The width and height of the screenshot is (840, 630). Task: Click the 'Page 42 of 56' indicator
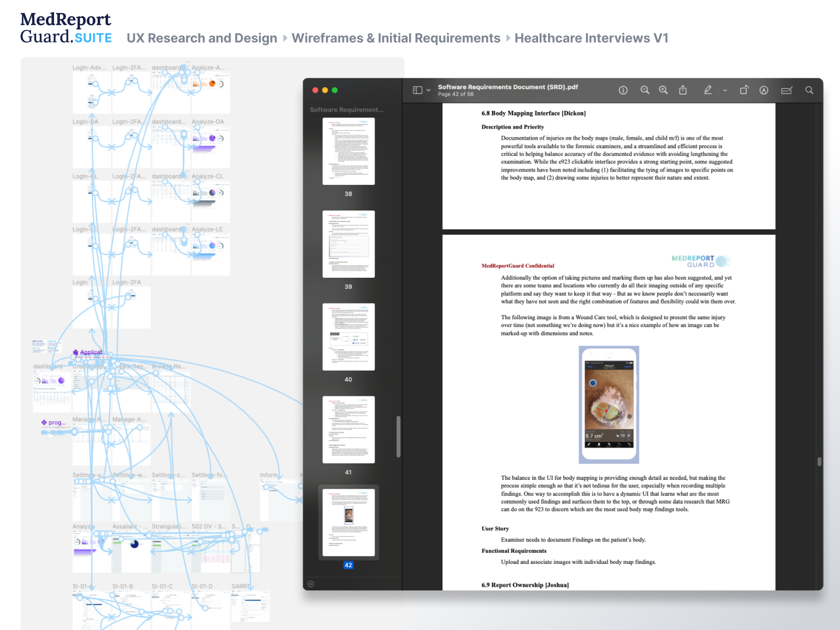456,94
